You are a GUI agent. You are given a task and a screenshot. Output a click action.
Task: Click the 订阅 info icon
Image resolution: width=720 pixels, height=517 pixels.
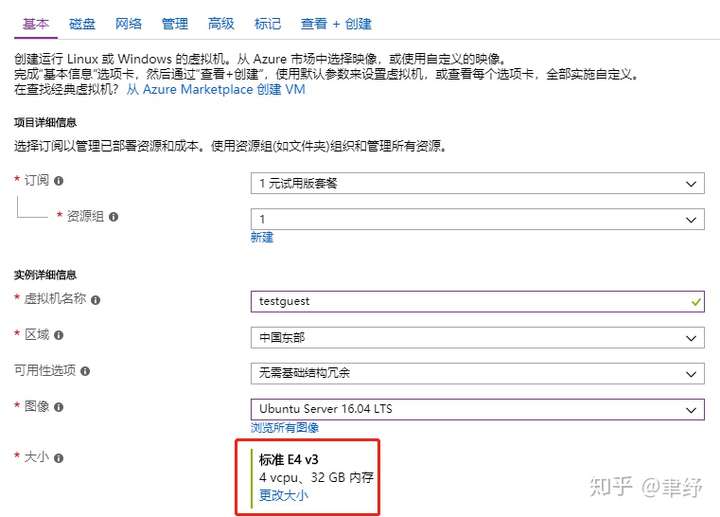coord(58,181)
